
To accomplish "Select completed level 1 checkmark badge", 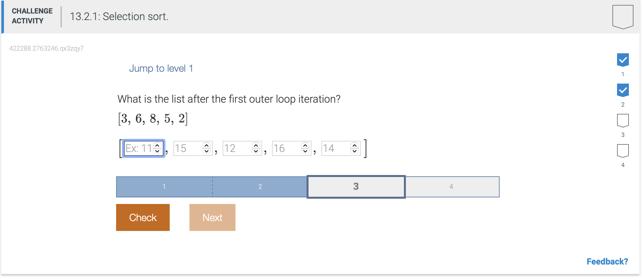I will [623, 60].
